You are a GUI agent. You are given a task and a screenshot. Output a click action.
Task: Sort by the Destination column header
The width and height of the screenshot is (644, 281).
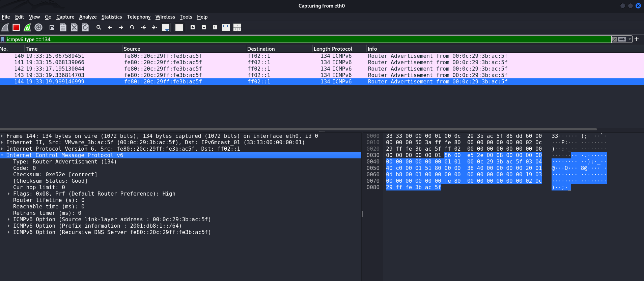tap(279, 49)
